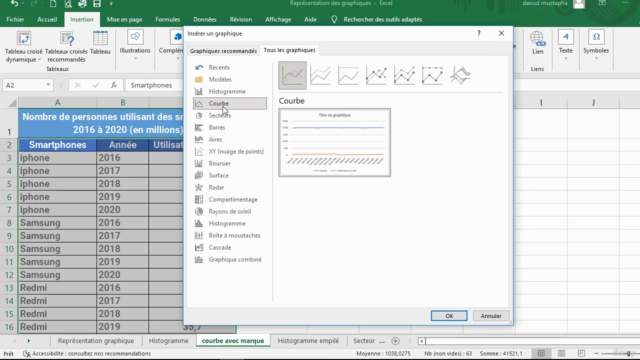Screen dimensions: 640x360
Task: Select Rayons de soleil chart category
Action: [x=230, y=211]
